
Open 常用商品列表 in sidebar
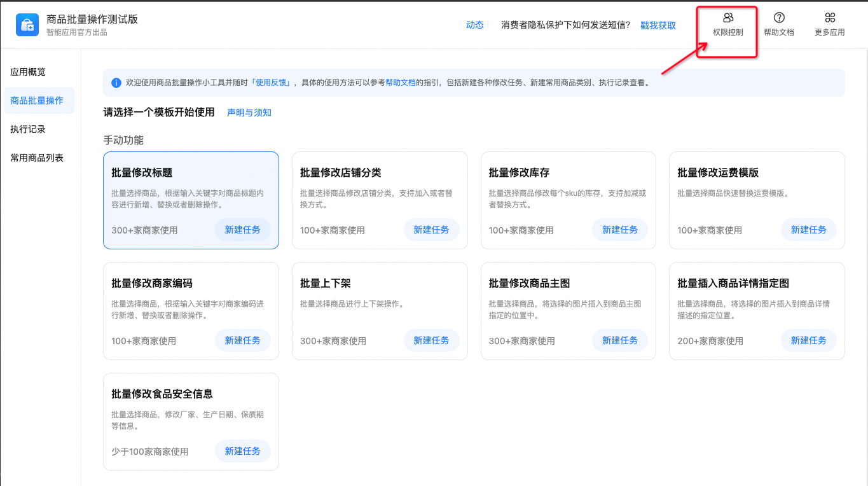click(x=37, y=158)
